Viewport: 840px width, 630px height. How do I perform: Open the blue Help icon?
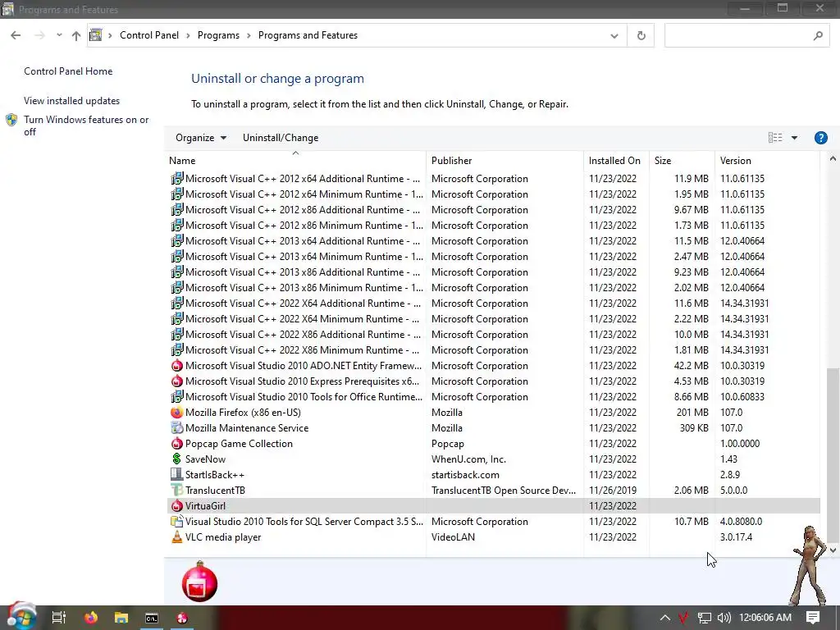click(820, 138)
